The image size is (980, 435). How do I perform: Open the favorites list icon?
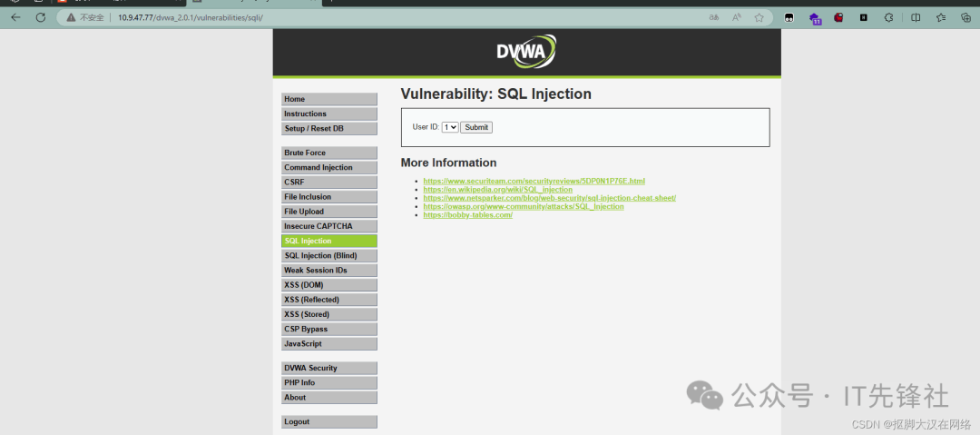(941, 17)
